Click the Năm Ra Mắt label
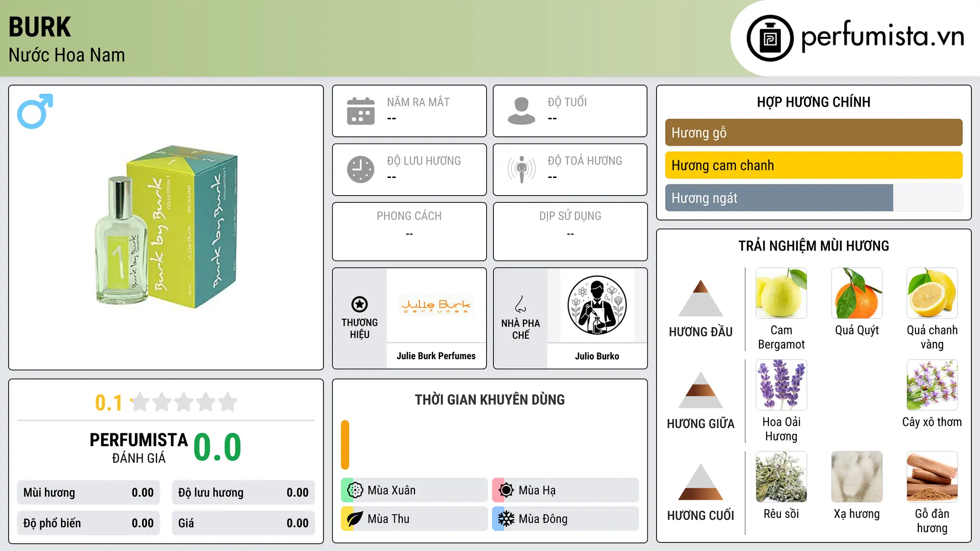 pos(418,102)
